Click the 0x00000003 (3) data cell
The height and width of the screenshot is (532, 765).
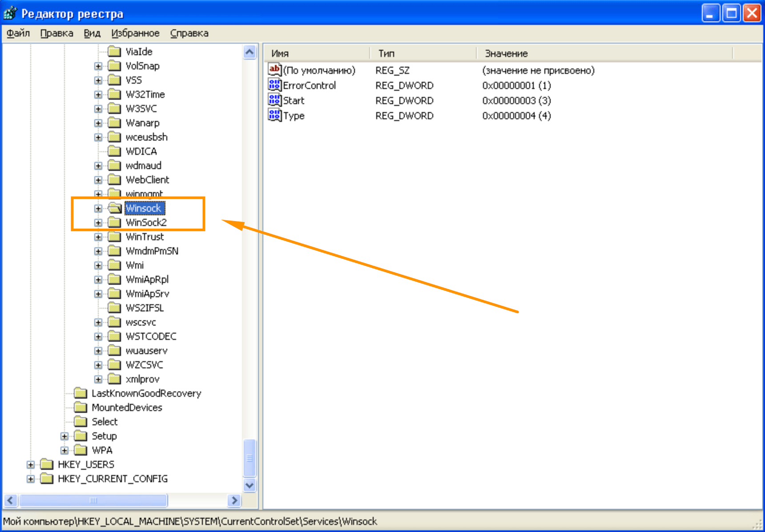[516, 101]
